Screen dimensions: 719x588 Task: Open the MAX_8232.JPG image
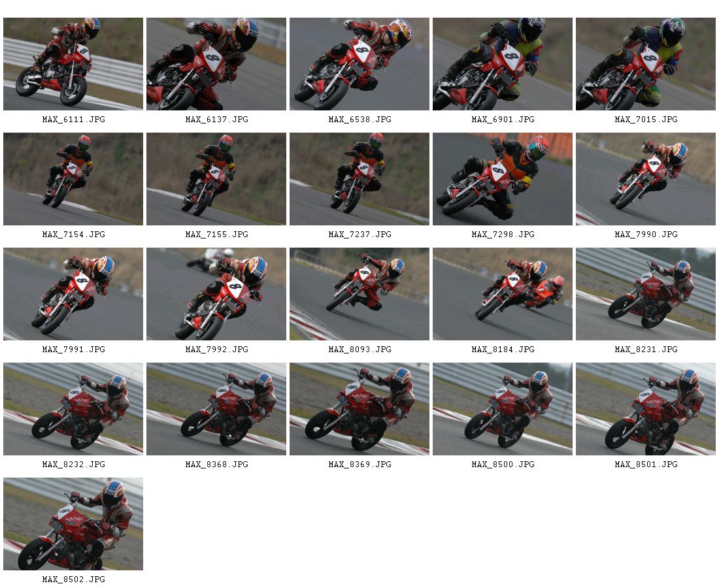[x=73, y=409]
